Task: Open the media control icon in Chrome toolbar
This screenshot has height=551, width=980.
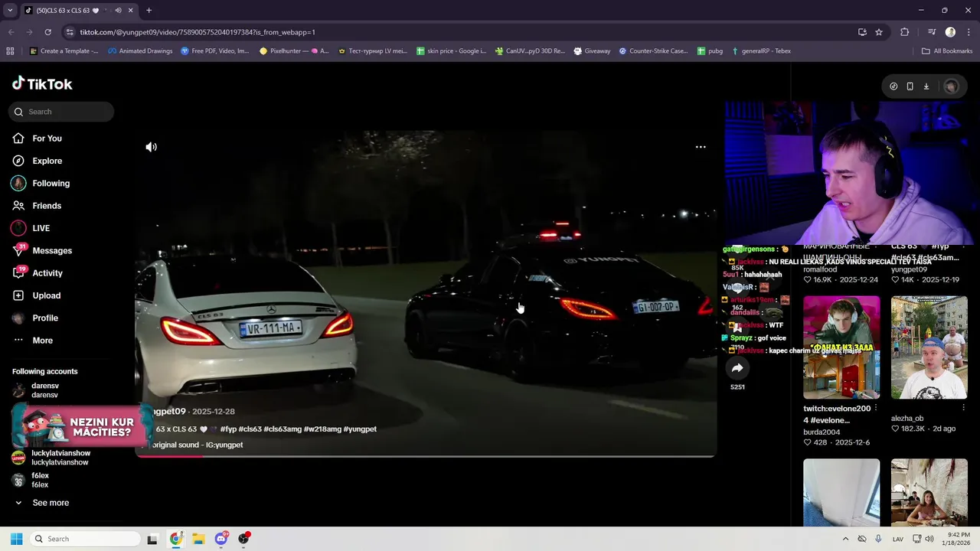Action: (x=932, y=32)
